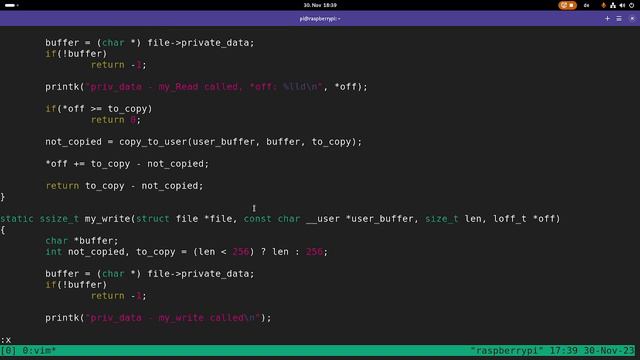
Task: Click 'size_t len' parameter in my_write
Action: [453, 219]
